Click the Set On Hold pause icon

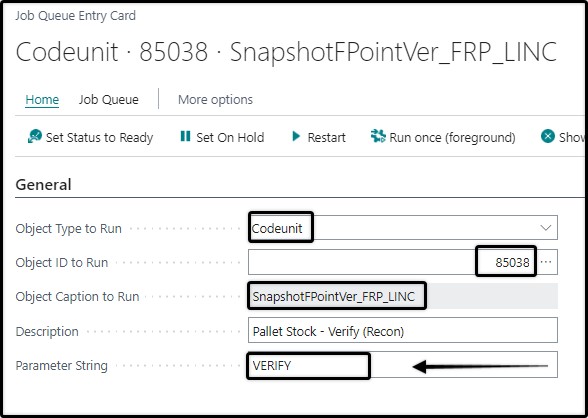click(185, 136)
